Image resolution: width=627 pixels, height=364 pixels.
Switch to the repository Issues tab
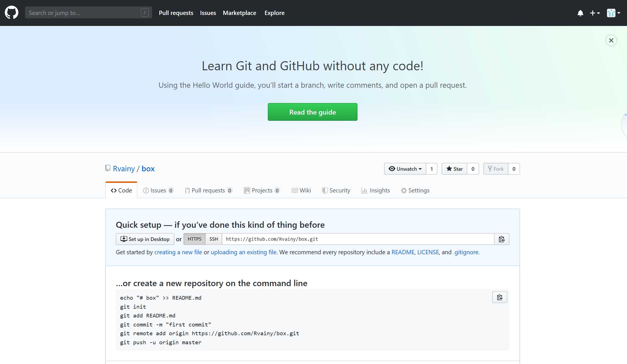click(x=158, y=190)
